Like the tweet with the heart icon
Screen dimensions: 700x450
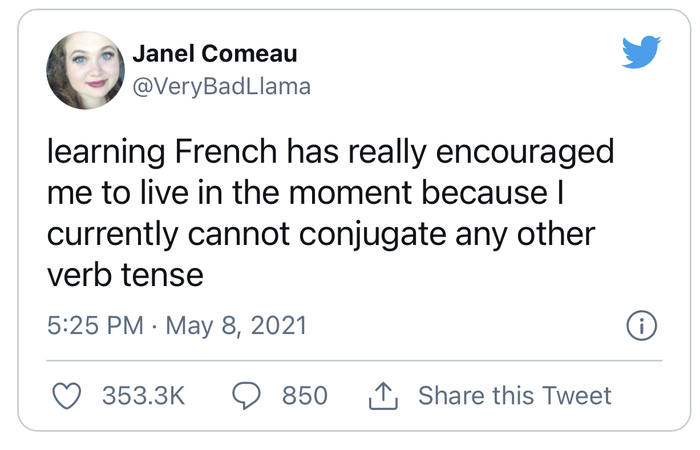[66, 396]
